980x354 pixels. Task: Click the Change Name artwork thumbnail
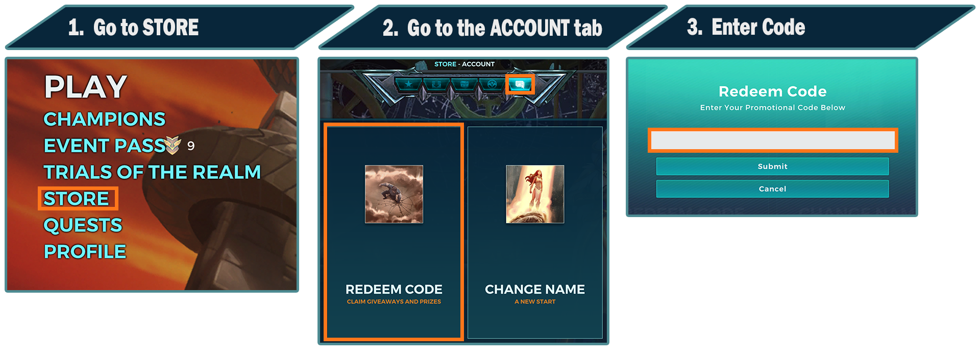535,194
